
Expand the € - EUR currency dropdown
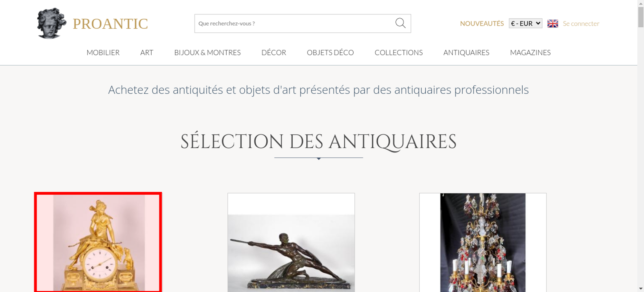point(526,23)
